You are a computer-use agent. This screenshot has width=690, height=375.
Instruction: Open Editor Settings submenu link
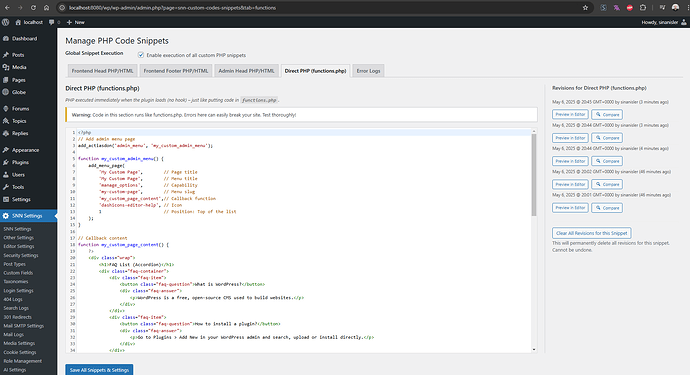coord(19,246)
